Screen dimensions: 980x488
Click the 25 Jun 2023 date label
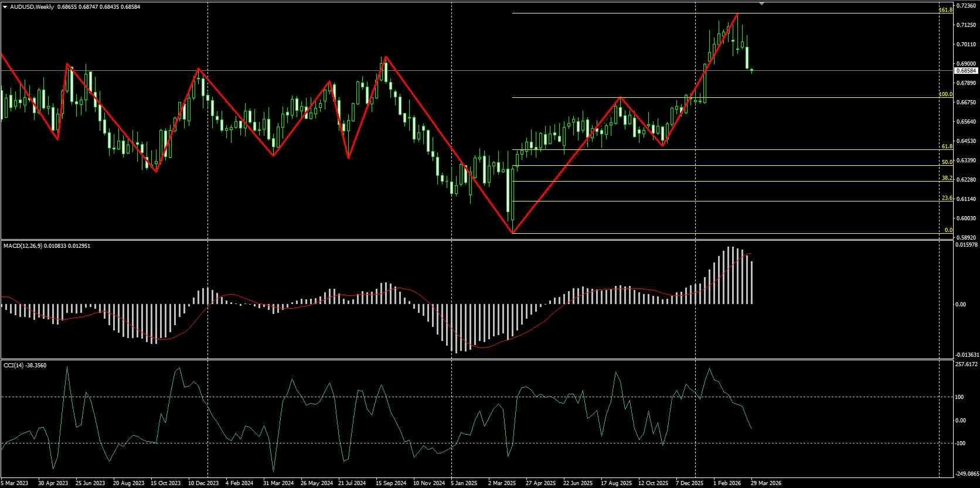[x=90, y=483]
